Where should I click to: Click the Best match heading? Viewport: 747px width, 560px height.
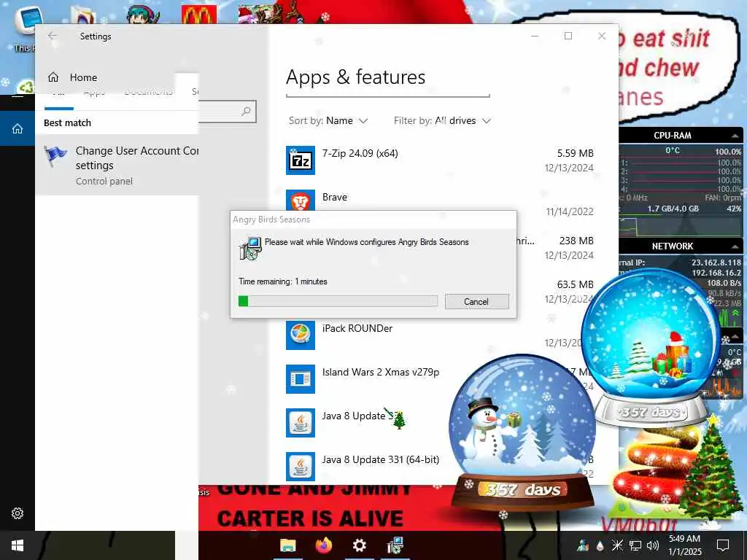67,122
